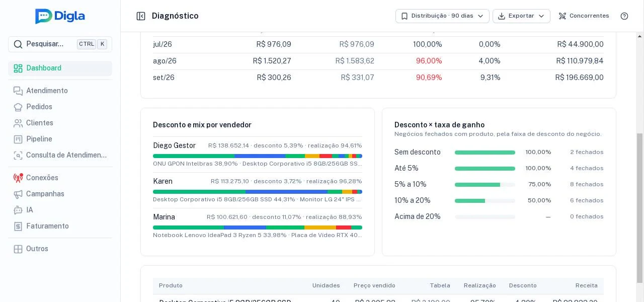Viewport: 644px width, 302px height.
Task: Click the CTRL K shortcut hint
Action: pyautogui.click(x=92, y=44)
